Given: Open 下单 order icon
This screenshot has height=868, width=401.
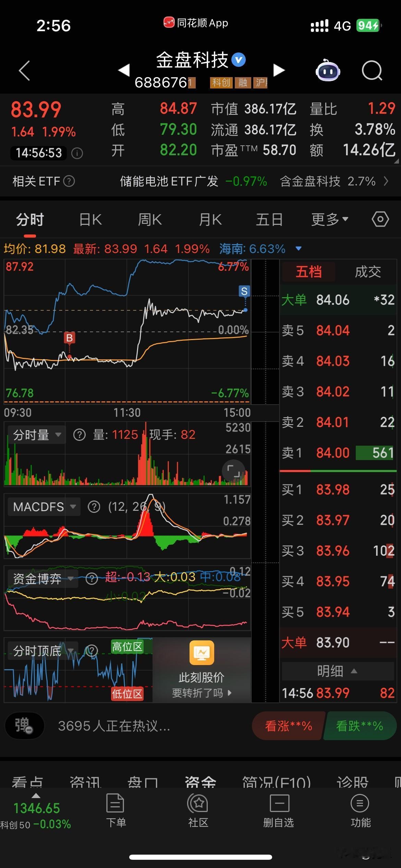Looking at the screenshot, I should click(116, 811).
